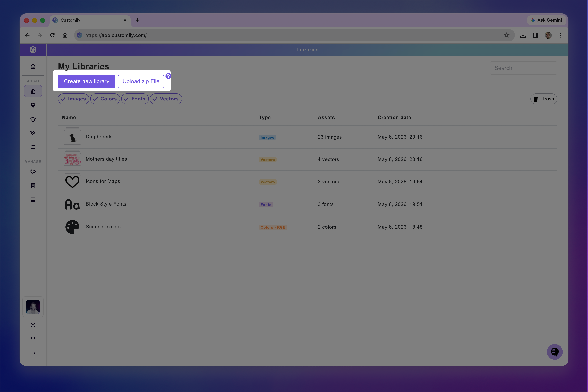Open the browser three-dot menu

tap(561, 35)
